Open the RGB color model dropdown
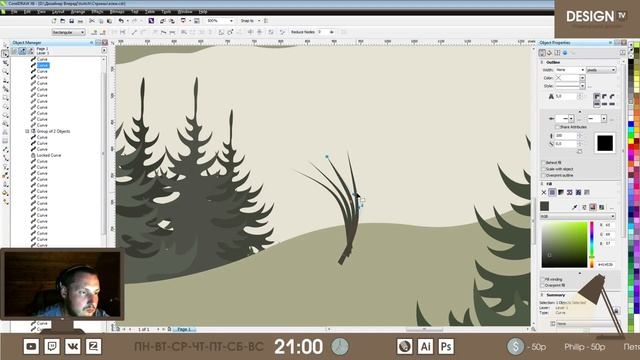The width and height of the screenshot is (640, 360). click(578, 217)
